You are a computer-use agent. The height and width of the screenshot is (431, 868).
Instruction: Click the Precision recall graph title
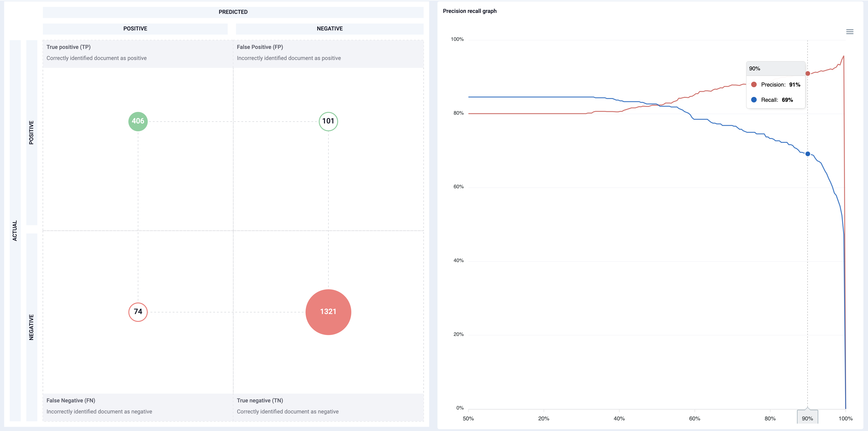(470, 11)
